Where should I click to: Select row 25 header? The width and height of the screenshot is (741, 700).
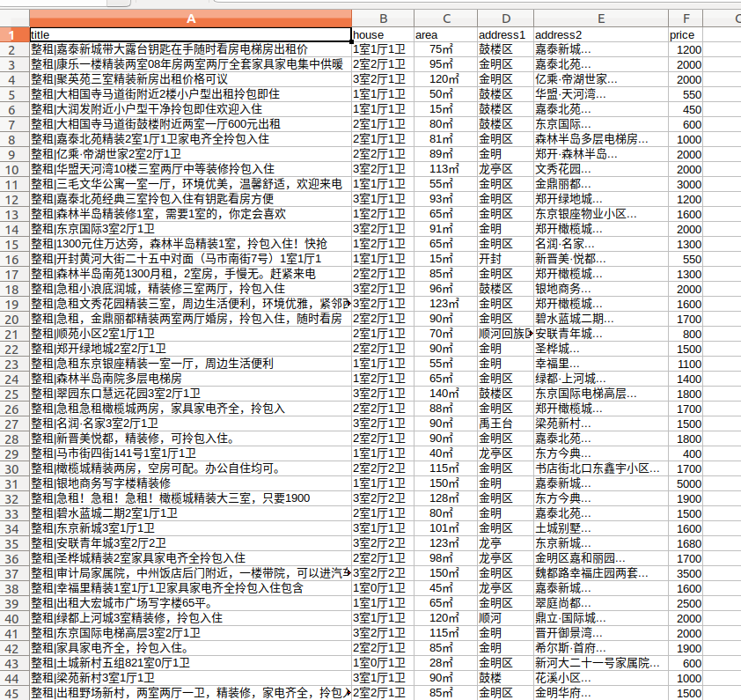click(15, 394)
